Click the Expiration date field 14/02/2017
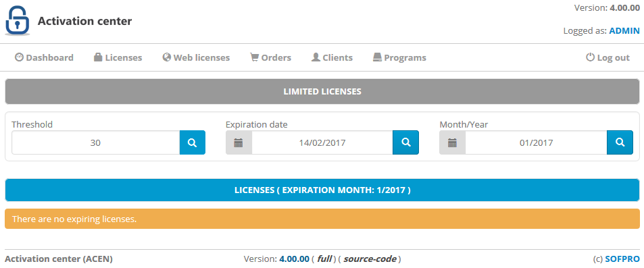644x268 pixels. (322, 142)
